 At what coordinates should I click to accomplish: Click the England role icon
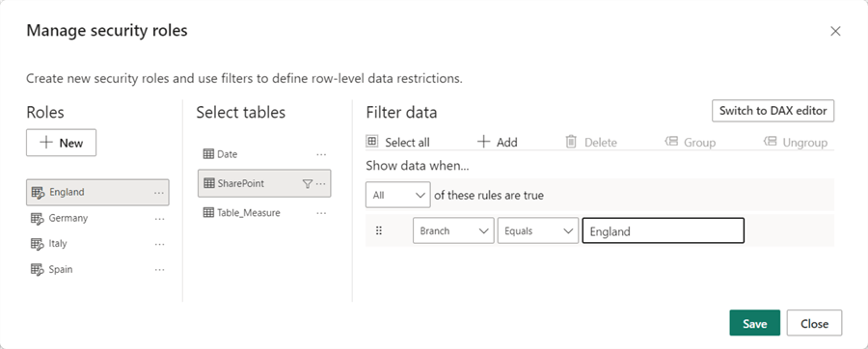38,193
